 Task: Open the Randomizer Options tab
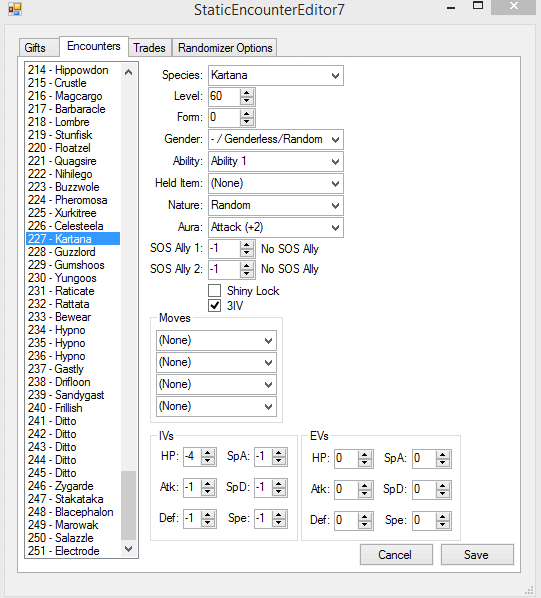tap(225, 48)
